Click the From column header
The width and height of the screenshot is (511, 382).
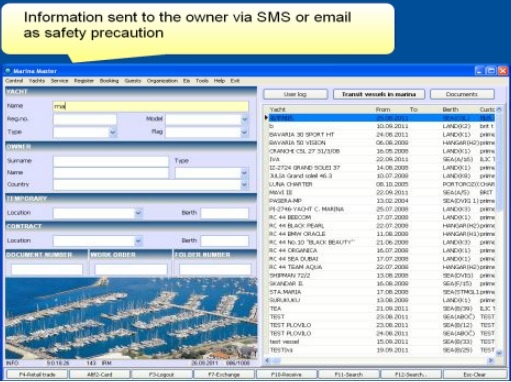tap(383, 109)
